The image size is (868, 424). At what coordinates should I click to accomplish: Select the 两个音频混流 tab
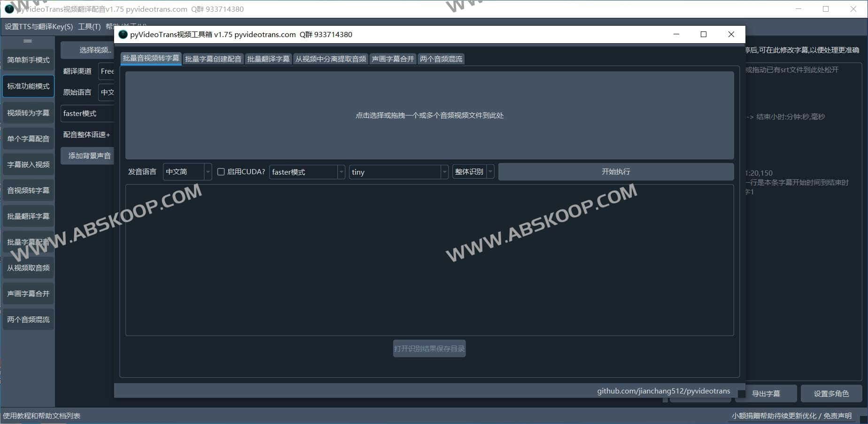[441, 59]
